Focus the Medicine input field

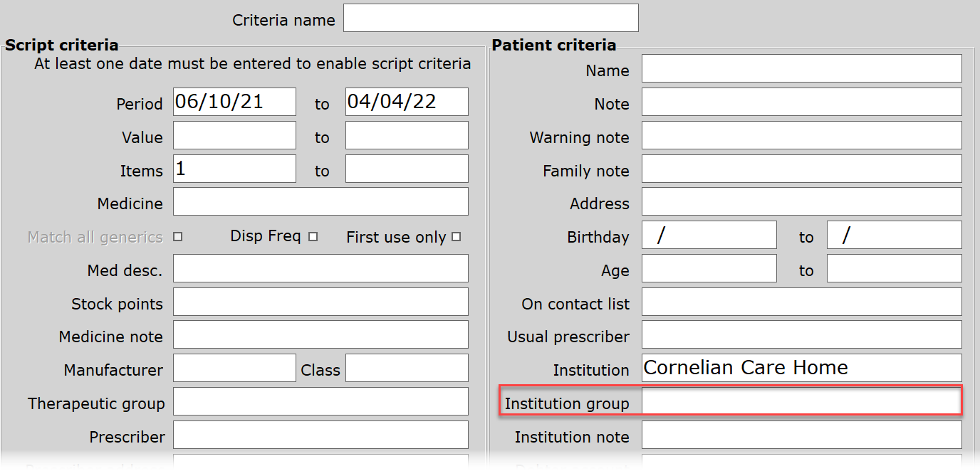coord(320,201)
